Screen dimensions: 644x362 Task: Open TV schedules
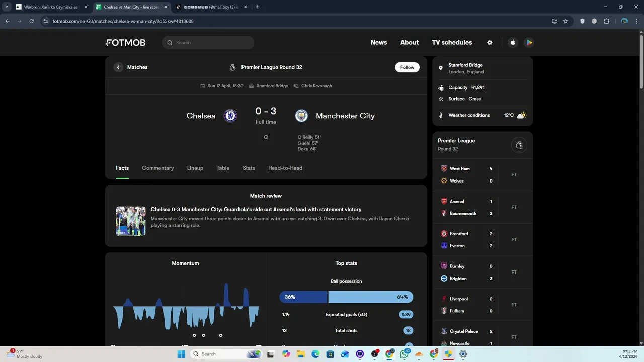coord(452,43)
